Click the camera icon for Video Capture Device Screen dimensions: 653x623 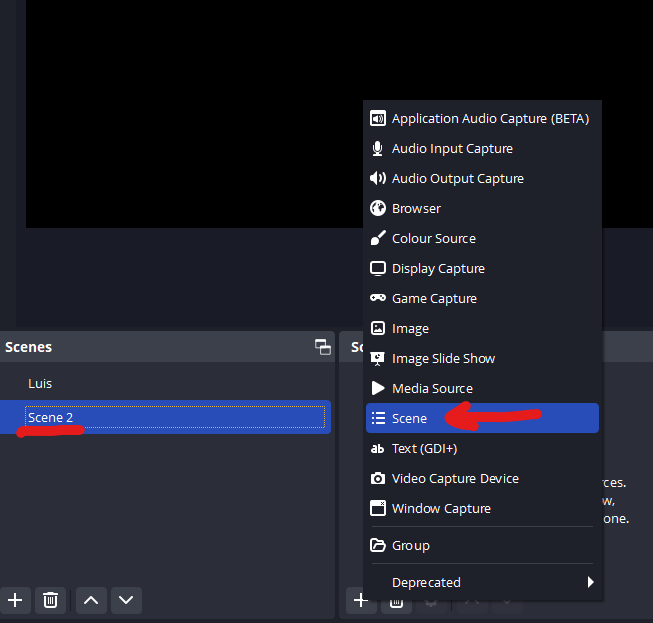pos(378,478)
